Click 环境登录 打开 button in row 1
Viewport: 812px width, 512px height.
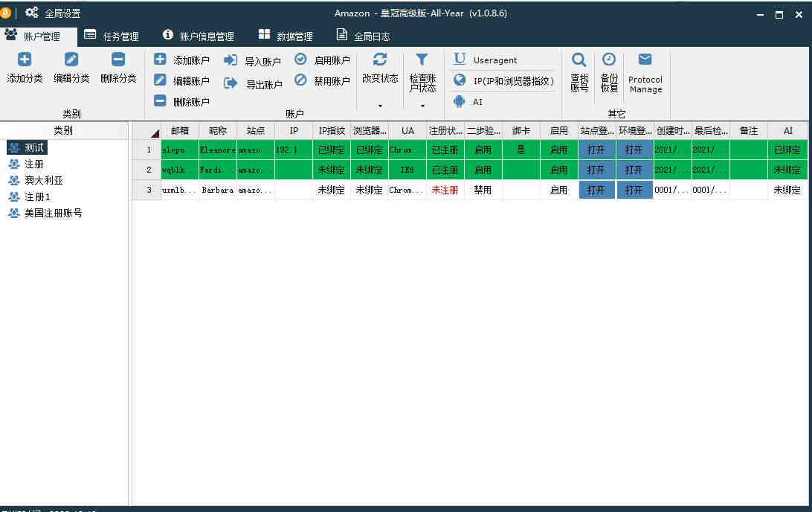pos(634,150)
